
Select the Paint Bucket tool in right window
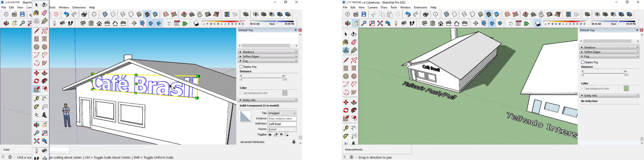(x=346, y=42)
